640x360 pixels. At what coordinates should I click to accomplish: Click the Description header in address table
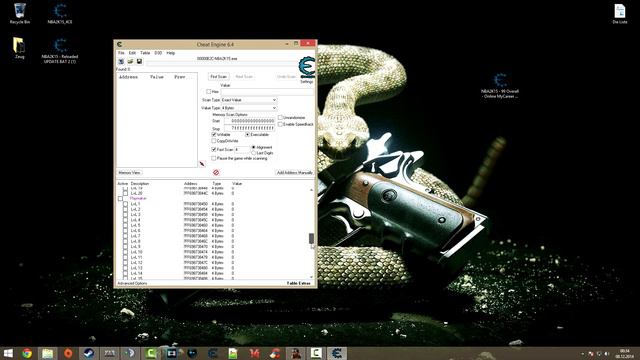tap(140, 184)
